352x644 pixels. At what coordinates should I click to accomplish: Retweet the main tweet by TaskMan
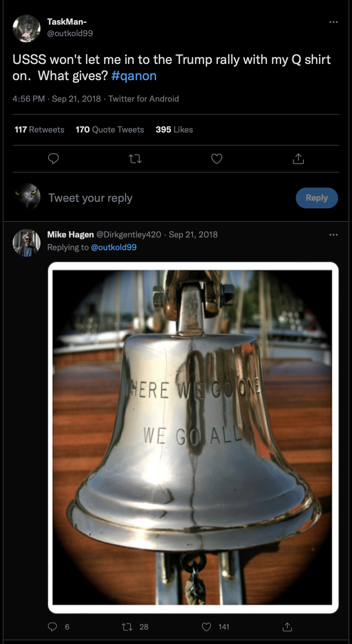(x=135, y=158)
